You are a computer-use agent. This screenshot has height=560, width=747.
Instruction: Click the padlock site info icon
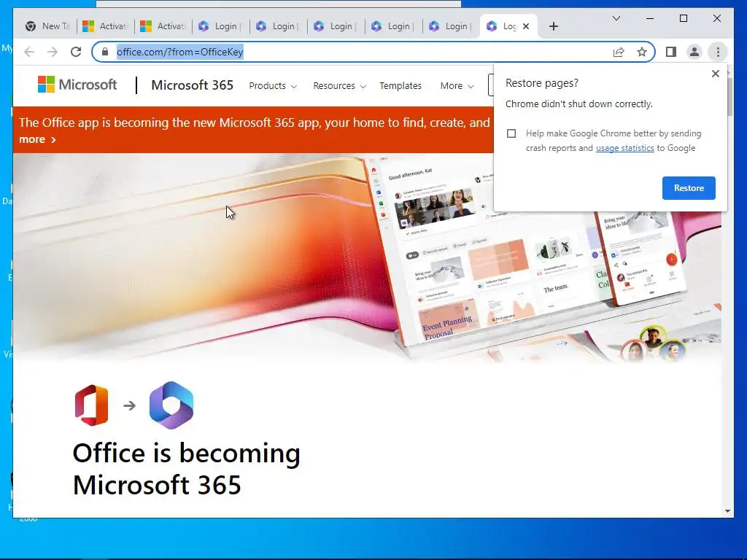[105, 52]
